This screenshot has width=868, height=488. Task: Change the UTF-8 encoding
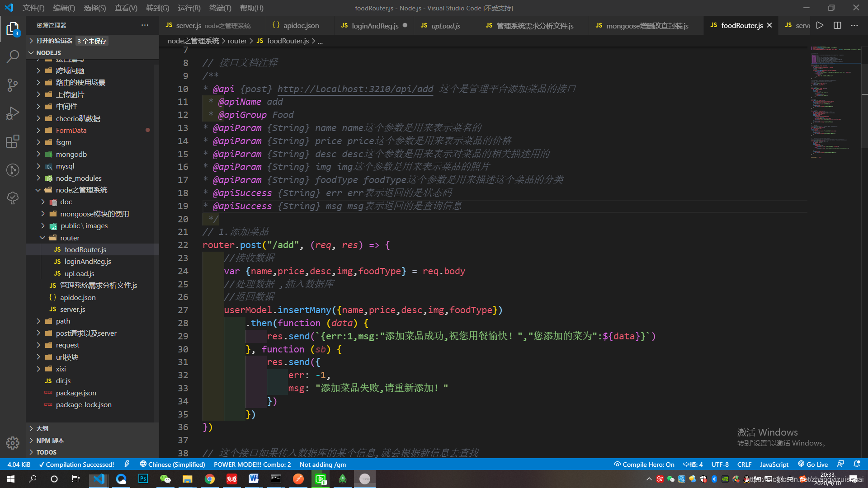click(720, 464)
